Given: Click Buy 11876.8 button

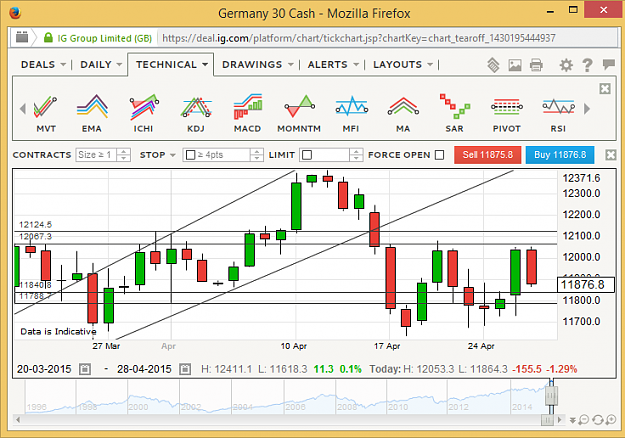Looking at the screenshot, I should coord(560,155).
